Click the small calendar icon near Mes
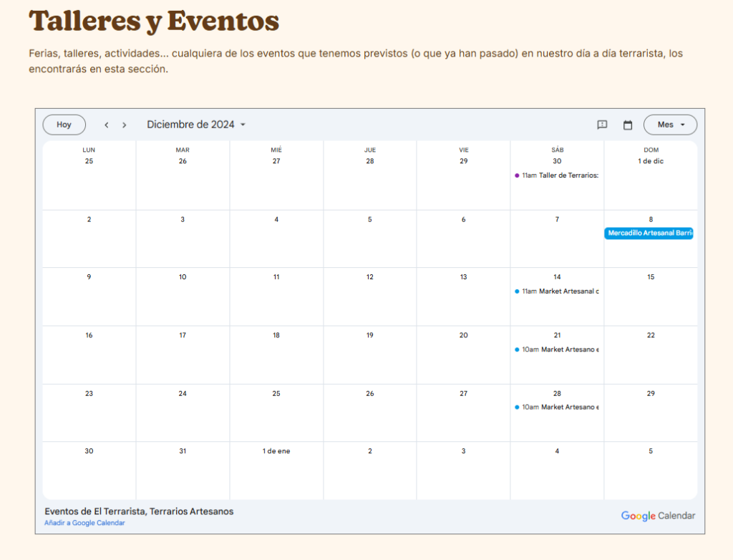This screenshot has width=733, height=560. (628, 125)
